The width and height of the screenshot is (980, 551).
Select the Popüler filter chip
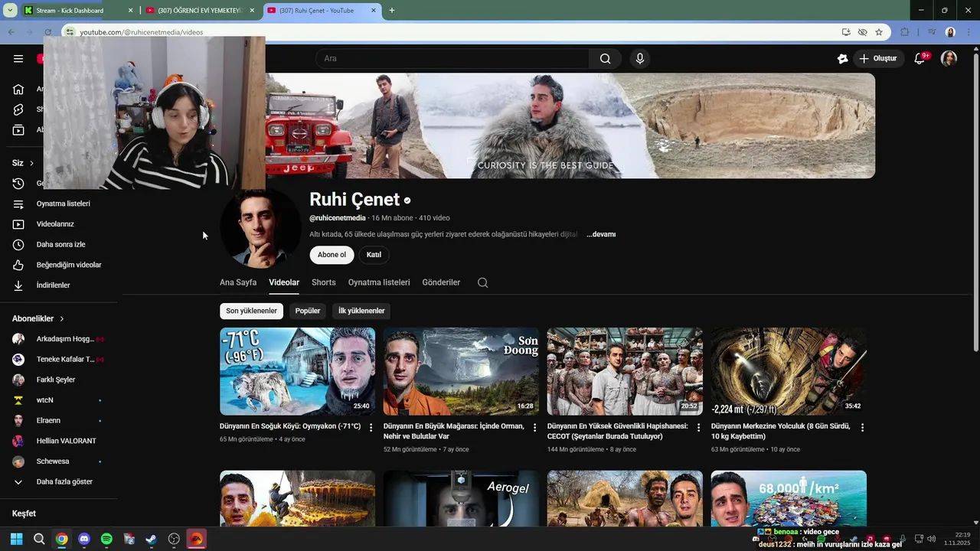point(308,311)
